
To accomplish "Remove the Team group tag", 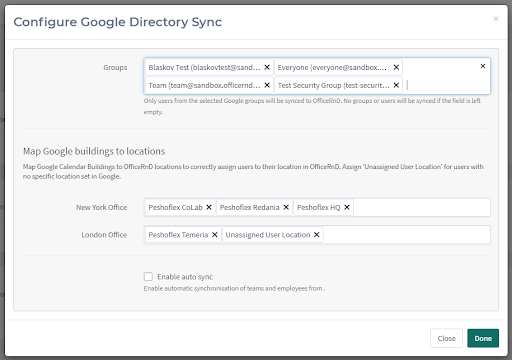I will (267, 85).
